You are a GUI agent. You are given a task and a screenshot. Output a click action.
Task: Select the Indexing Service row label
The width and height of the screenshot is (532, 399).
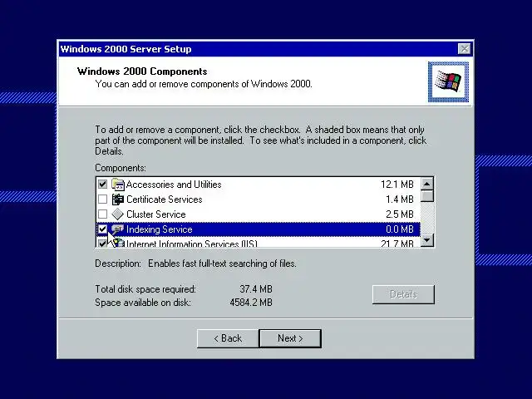coord(159,229)
